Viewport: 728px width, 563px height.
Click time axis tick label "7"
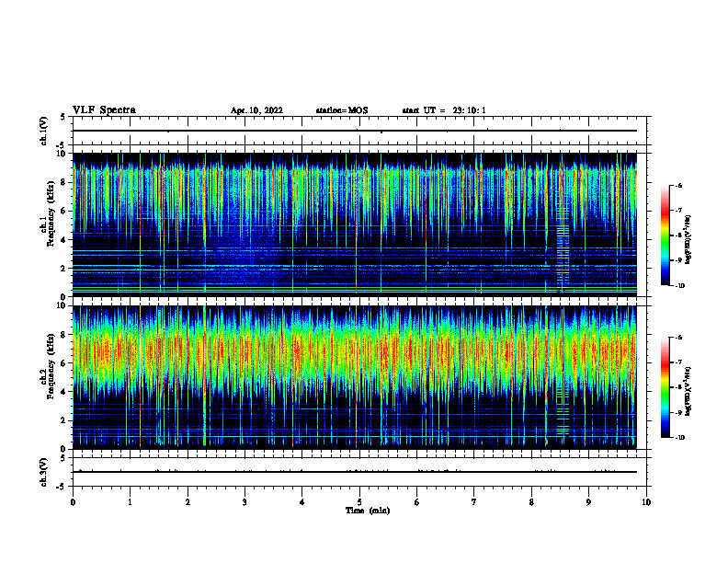474,502
